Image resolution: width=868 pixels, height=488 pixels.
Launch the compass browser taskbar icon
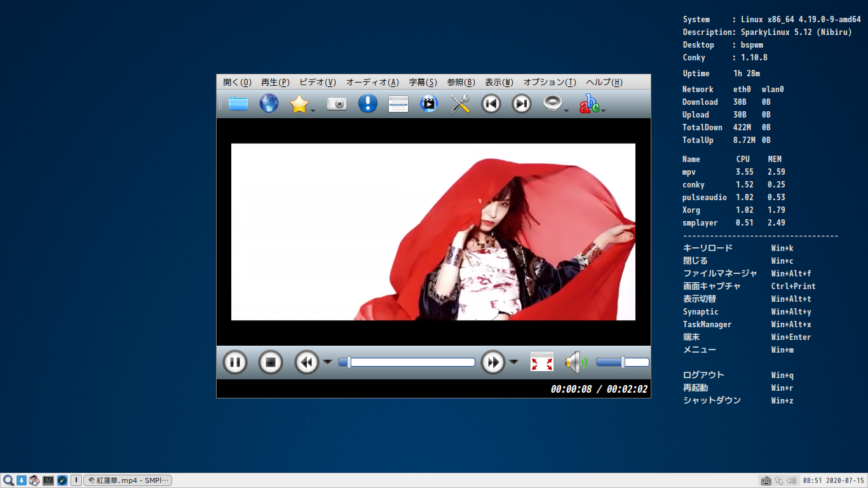62,480
